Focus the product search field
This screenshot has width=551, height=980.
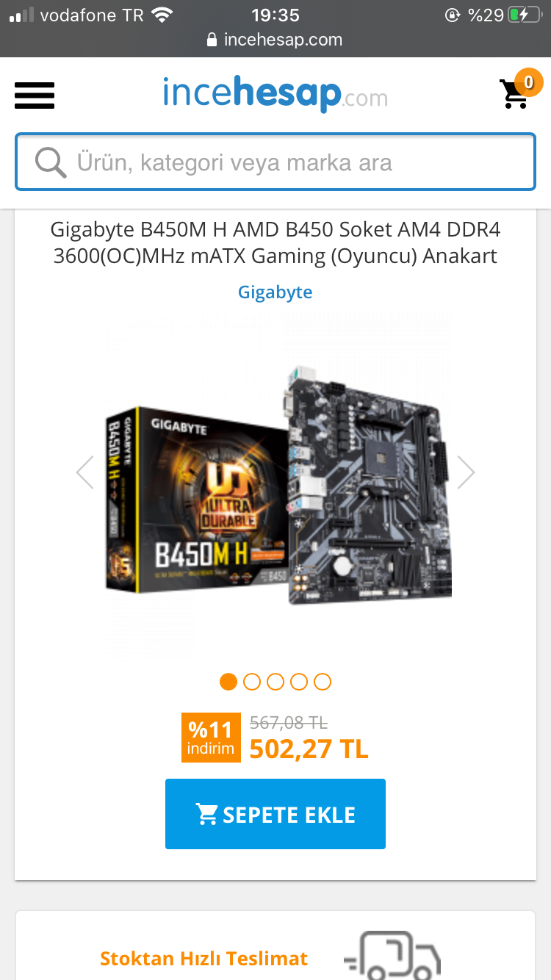tap(275, 162)
